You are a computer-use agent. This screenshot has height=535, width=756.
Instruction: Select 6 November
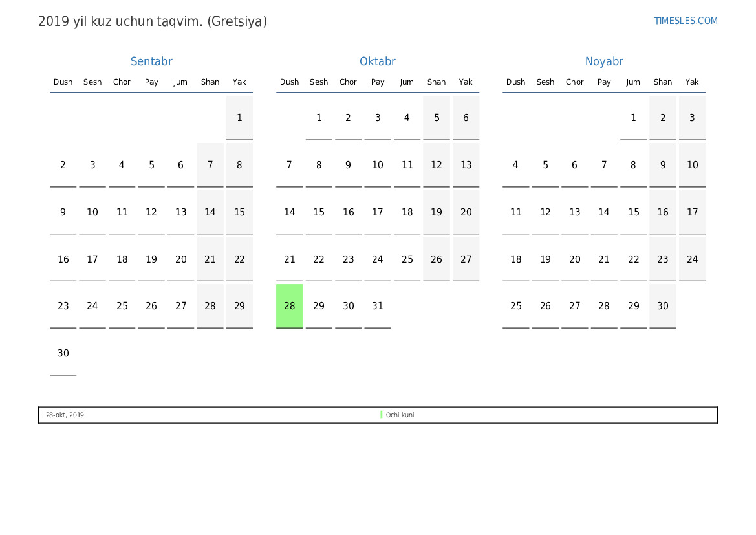click(575, 165)
